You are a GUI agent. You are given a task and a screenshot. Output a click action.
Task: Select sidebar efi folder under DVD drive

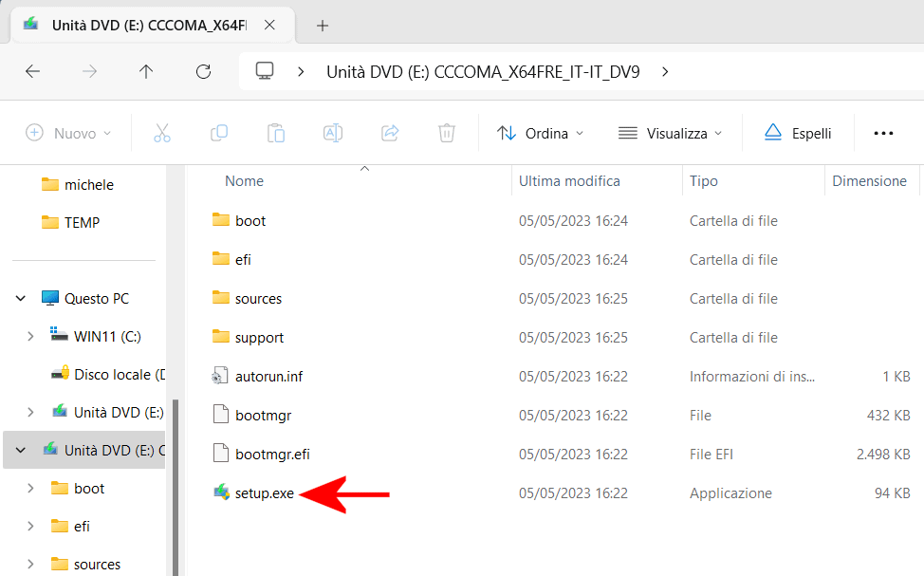(x=82, y=526)
